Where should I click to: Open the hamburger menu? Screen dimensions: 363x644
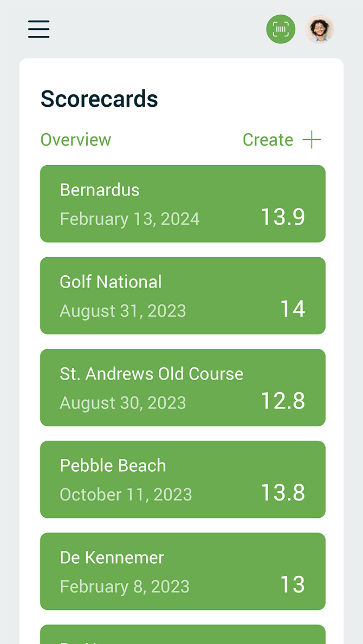[x=38, y=29]
